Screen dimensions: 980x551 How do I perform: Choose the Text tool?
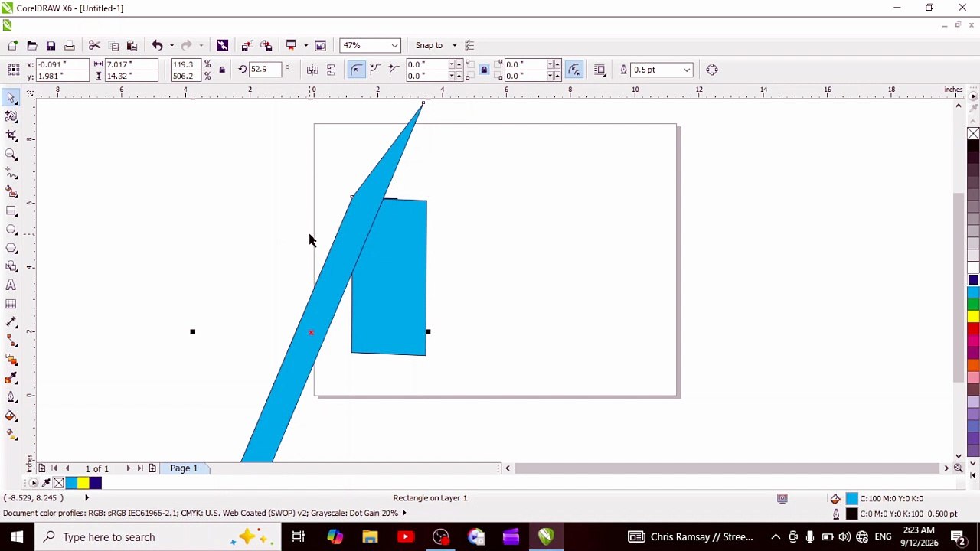(x=11, y=285)
